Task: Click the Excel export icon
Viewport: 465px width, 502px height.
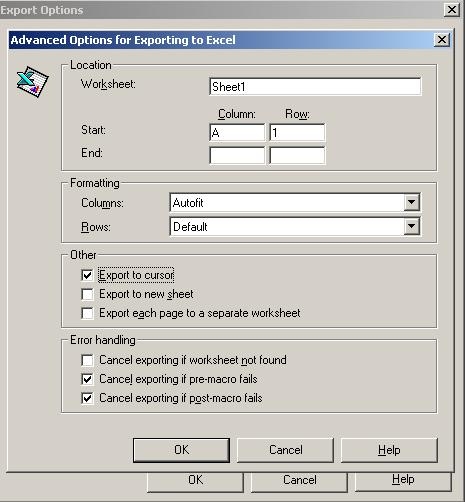Action: tap(32, 82)
